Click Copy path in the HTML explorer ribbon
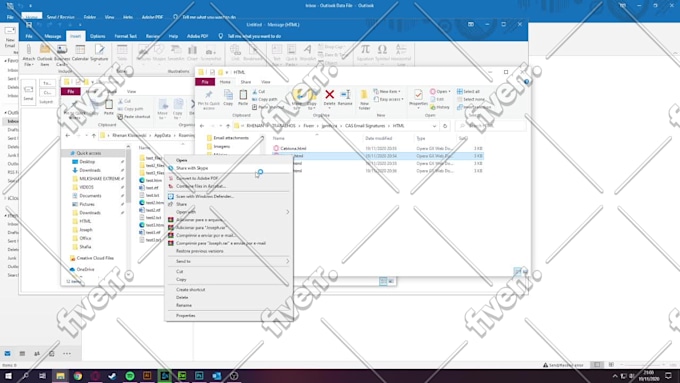The image size is (680, 383). click(x=265, y=99)
